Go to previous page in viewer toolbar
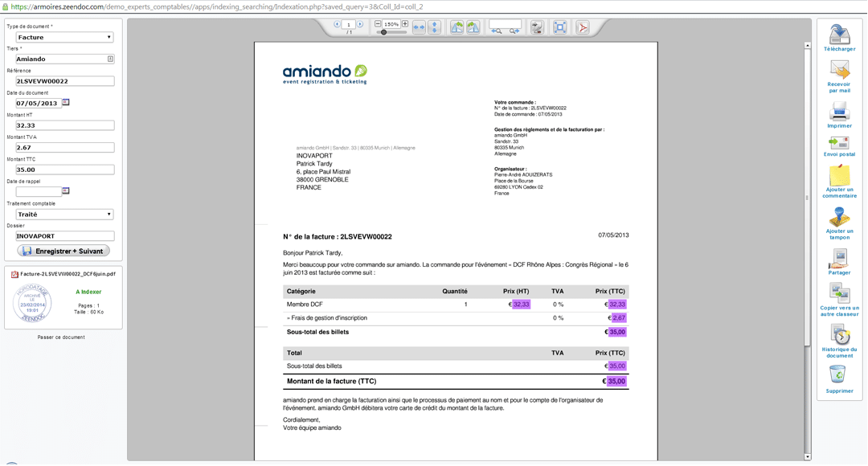 (x=337, y=24)
